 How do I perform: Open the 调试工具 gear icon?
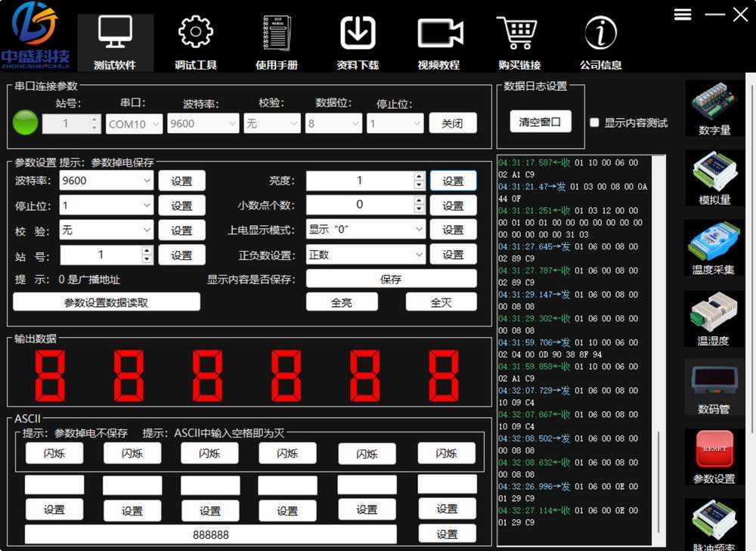point(195,34)
